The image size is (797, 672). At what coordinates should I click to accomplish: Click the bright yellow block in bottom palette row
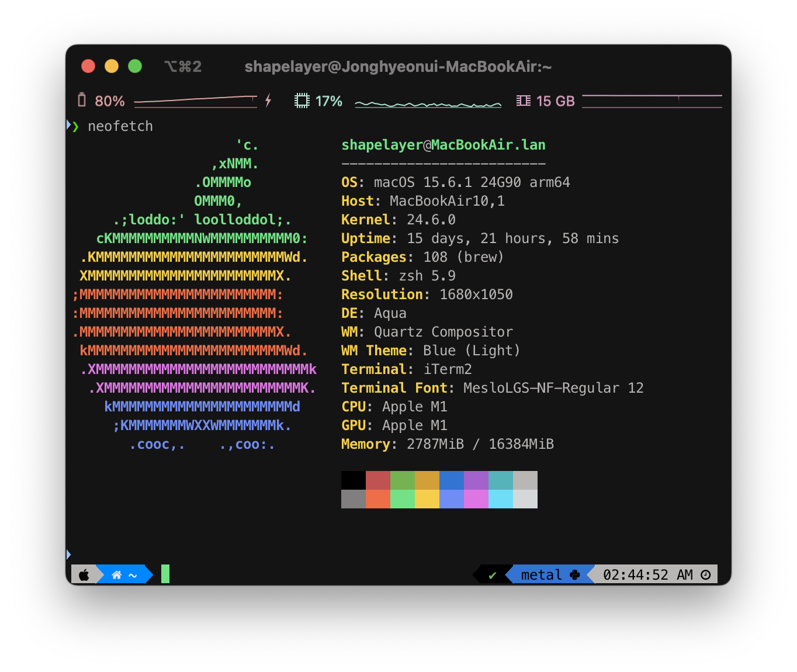[427, 499]
